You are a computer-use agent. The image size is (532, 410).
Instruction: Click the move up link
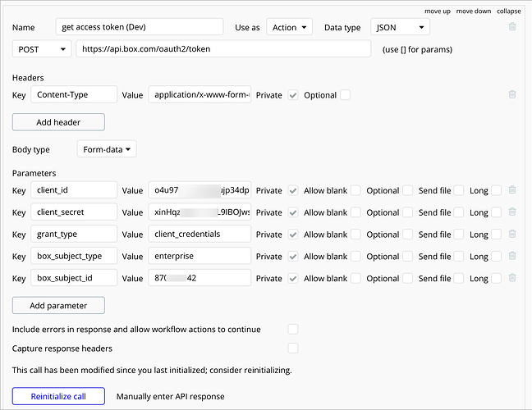438,11
